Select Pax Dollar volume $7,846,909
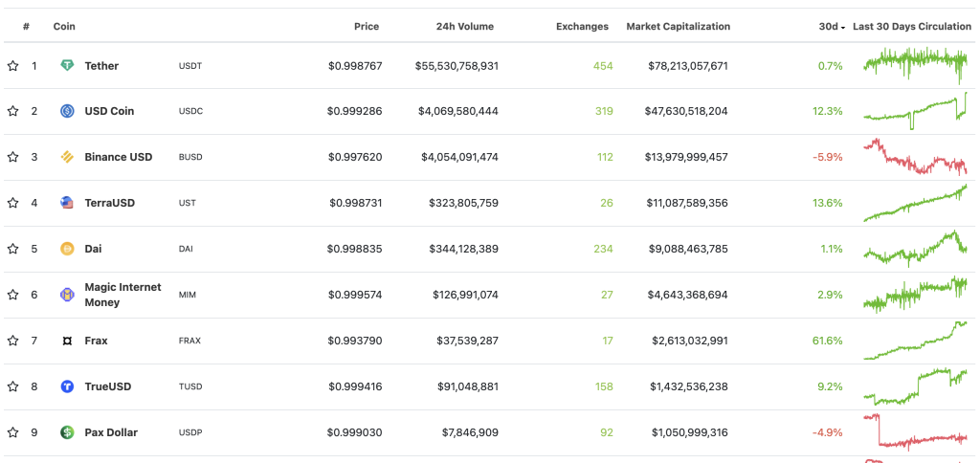 coord(472,432)
